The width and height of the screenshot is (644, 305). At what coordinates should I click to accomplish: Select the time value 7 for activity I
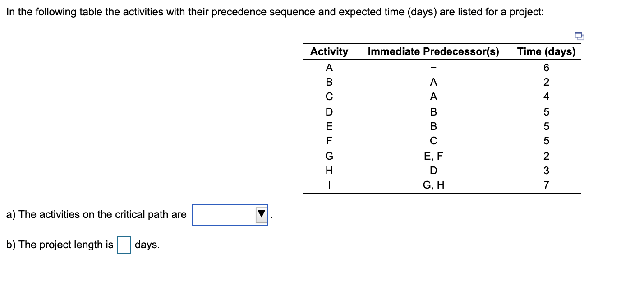pyautogui.click(x=547, y=185)
